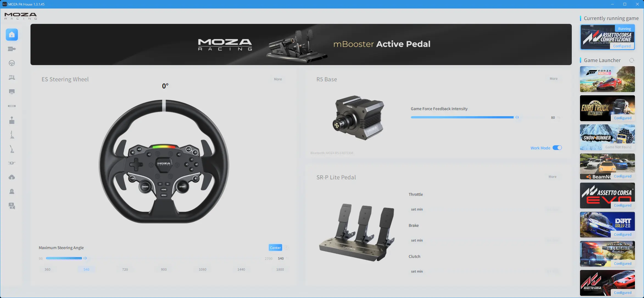Open the joystick shifter settings icon
Screen dimensions: 644x298
pos(12,120)
